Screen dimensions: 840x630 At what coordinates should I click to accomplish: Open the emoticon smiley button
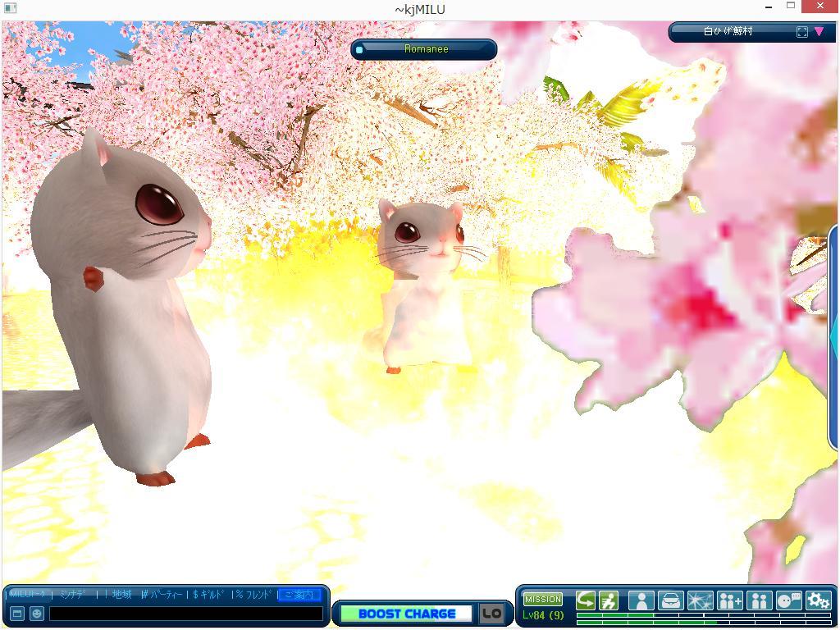click(37, 613)
